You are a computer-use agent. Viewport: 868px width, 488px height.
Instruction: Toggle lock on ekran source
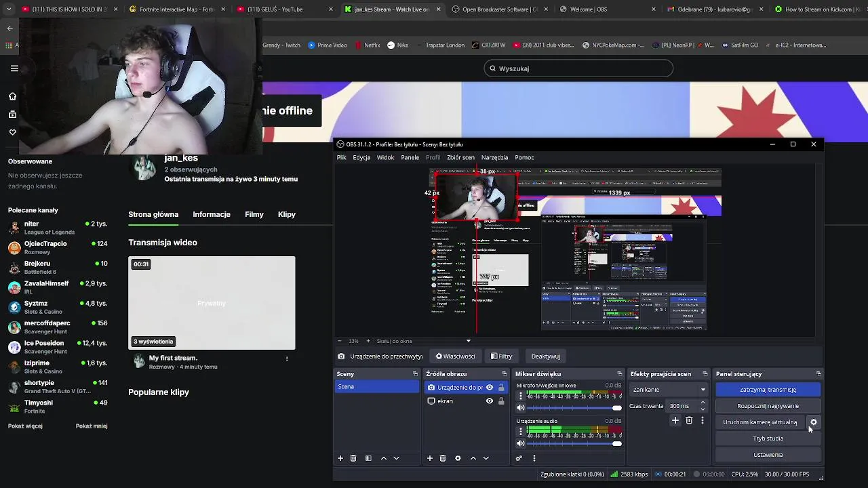click(501, 401)
